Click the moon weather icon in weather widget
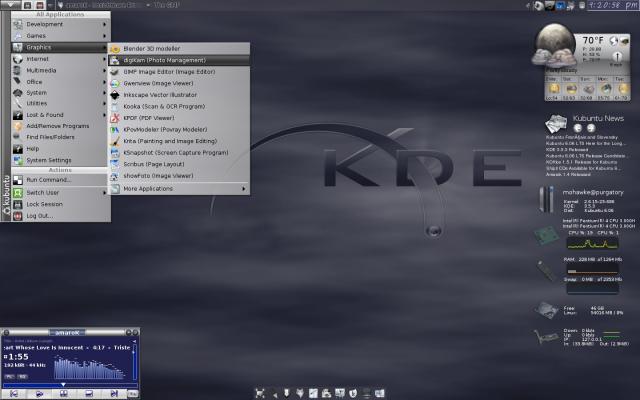This screenshot has width=640, height=400. pyautogui.click(x=553, y=45)
